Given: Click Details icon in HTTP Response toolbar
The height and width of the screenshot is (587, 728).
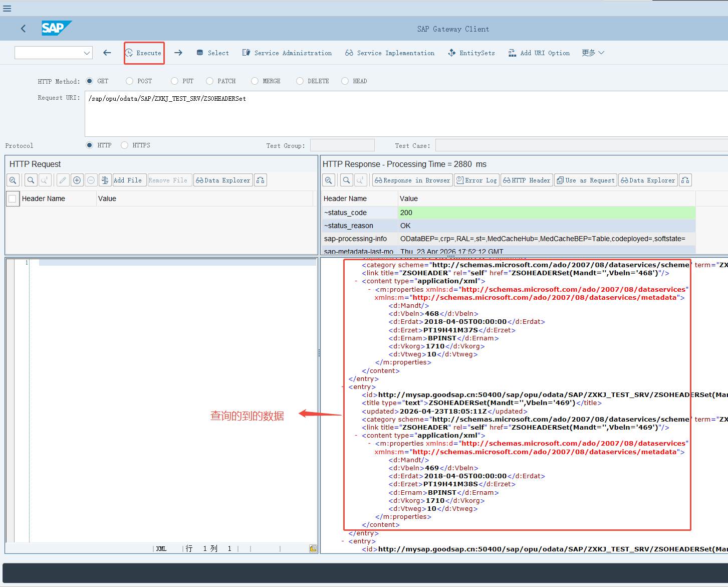Looking at the screenshot, I should (329, 180).
